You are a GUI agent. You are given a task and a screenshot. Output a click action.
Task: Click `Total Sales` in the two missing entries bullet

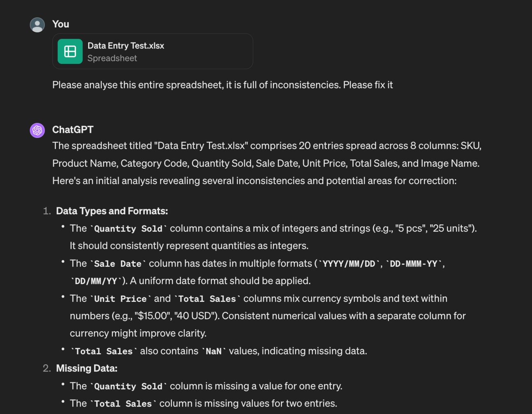pos(124,404)
